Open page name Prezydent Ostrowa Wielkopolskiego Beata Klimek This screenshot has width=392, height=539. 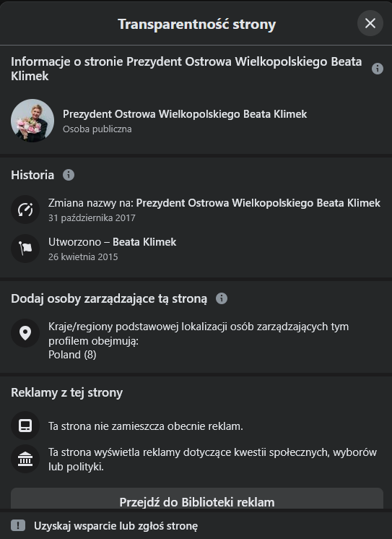(185, 113)
